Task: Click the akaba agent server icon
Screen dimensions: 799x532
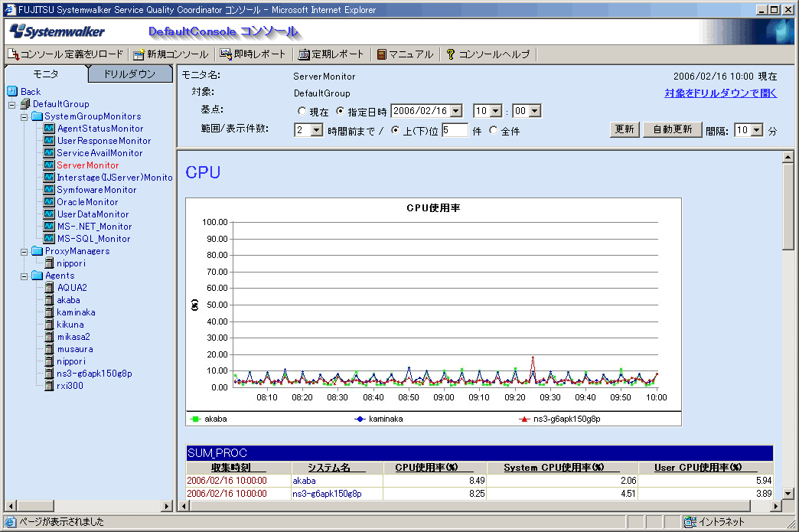Action: (49, 299)
